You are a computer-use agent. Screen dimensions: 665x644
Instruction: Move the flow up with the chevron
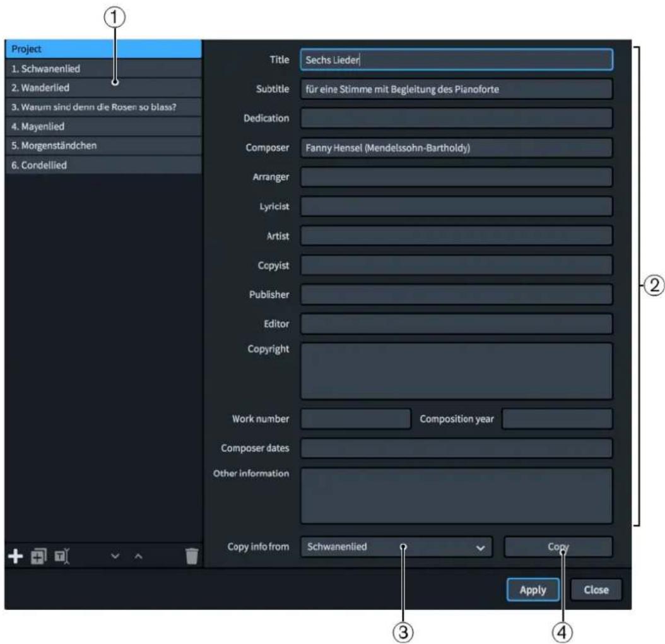138,556
